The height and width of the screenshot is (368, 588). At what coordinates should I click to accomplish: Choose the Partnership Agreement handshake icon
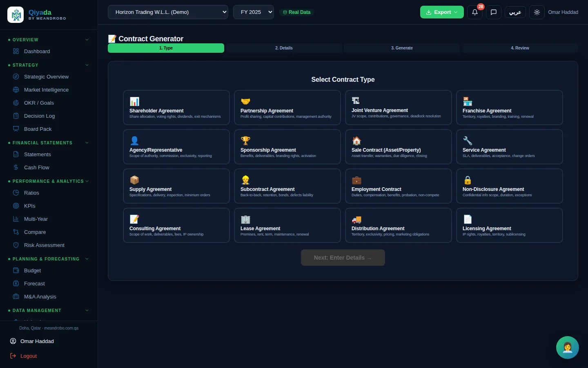tap(245, 101)
